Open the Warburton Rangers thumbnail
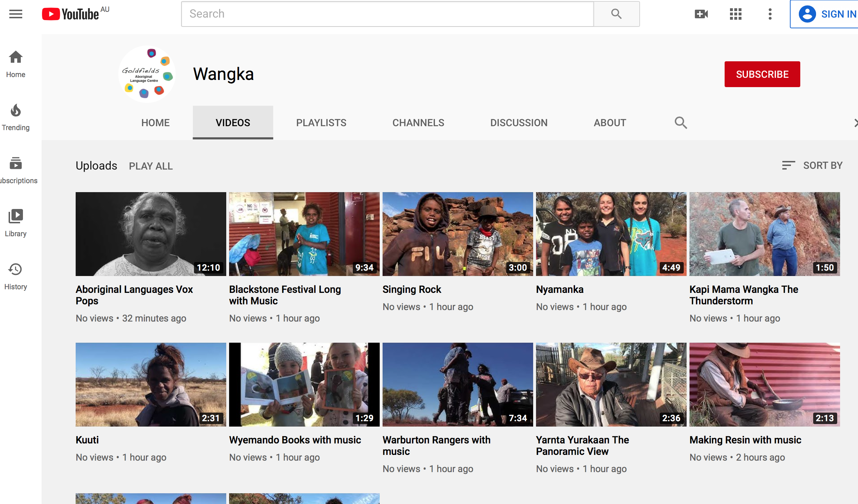This screenshot has height=504, width=858. click(458, 385)
